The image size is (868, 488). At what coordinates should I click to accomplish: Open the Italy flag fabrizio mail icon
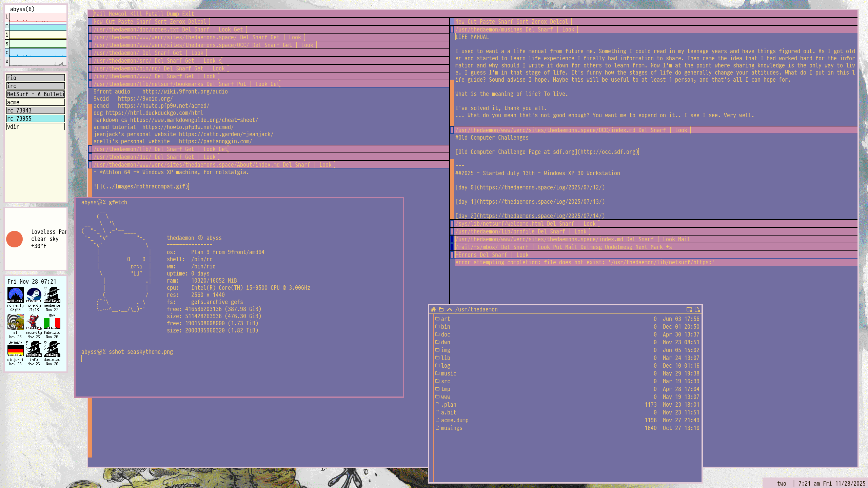pos(52,323)
